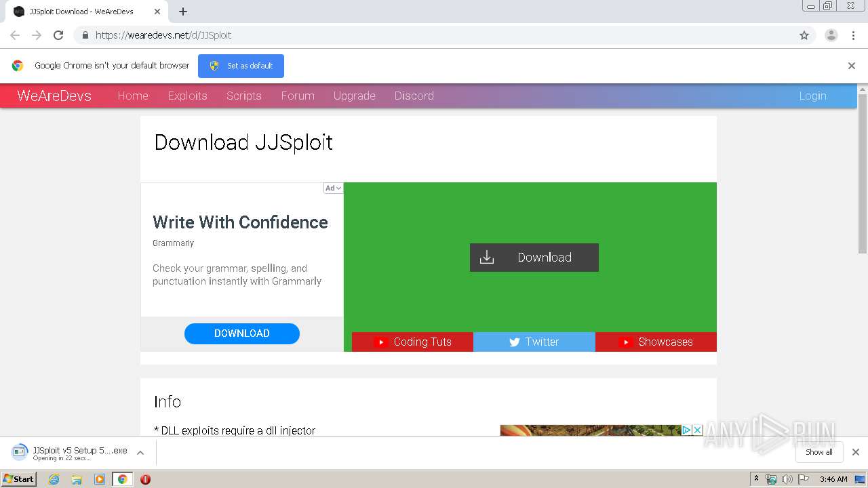Image resolution: width=868 pixels, height=488 pixels.
Task: Click the Chrome logo in the info bar
Action: (18, 66)
